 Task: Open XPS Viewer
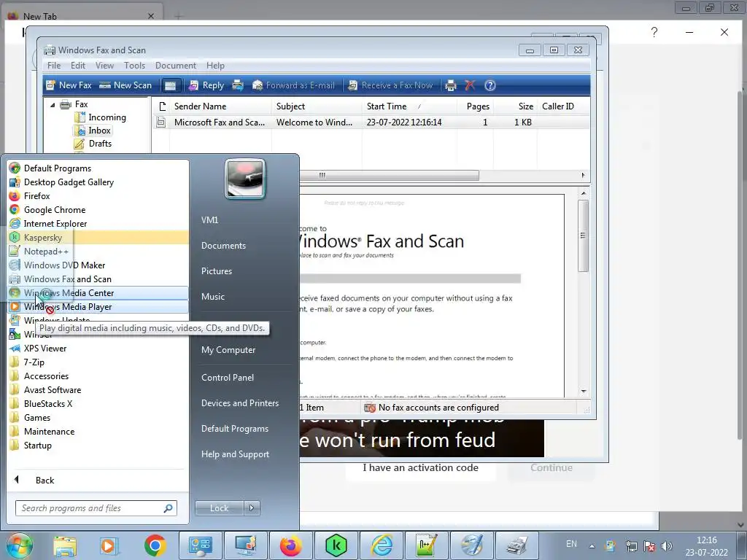pos(98,349)
